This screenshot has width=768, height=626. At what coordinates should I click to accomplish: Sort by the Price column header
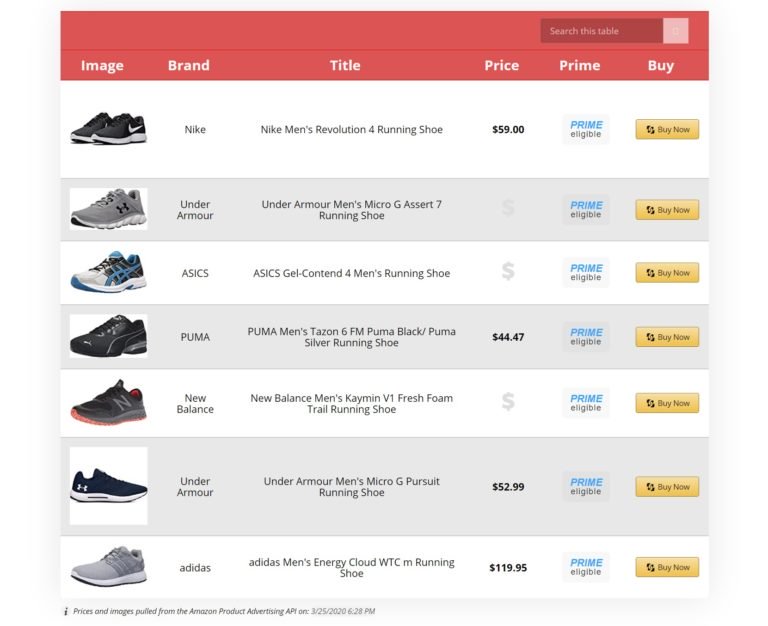click(x=502, y=65)
